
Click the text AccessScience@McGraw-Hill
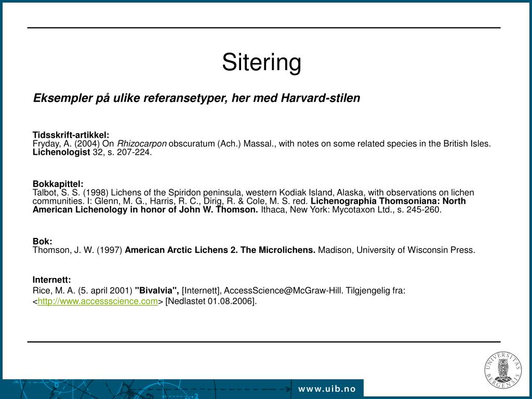pyautogui.click(x=283, y=291)
